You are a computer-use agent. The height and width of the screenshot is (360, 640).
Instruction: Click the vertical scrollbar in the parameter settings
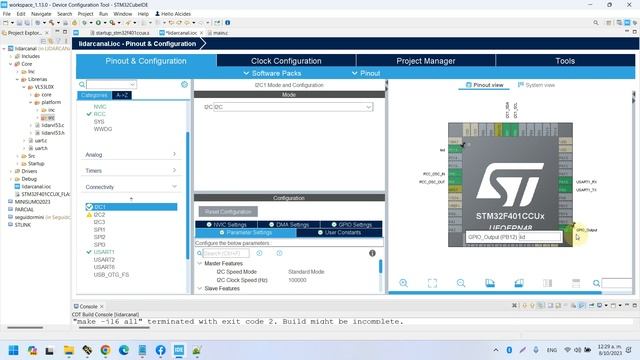pyautogui.click(x=380, y=267)
